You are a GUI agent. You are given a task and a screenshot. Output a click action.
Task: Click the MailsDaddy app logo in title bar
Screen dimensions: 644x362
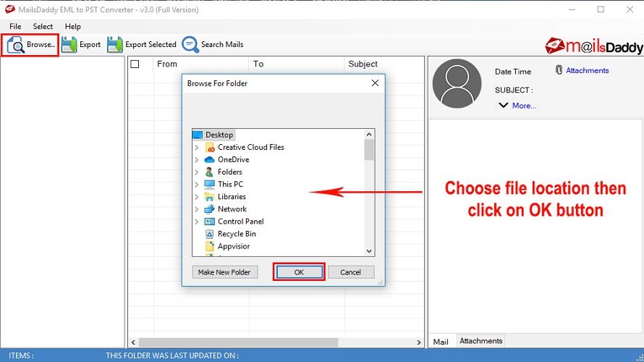pyautogui.click(x=10, y=9)
